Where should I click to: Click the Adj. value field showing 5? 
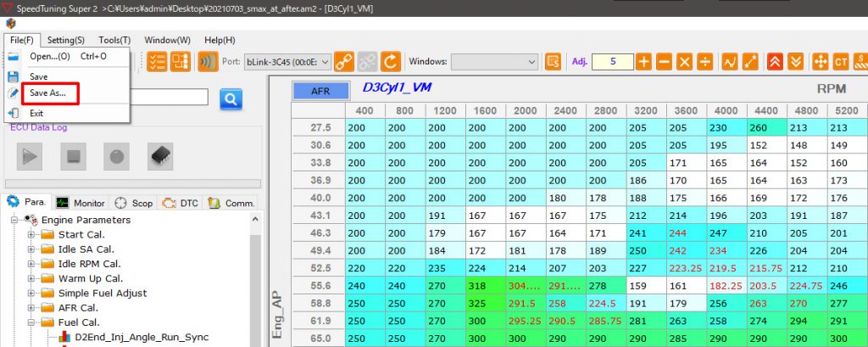coord(613,62)
